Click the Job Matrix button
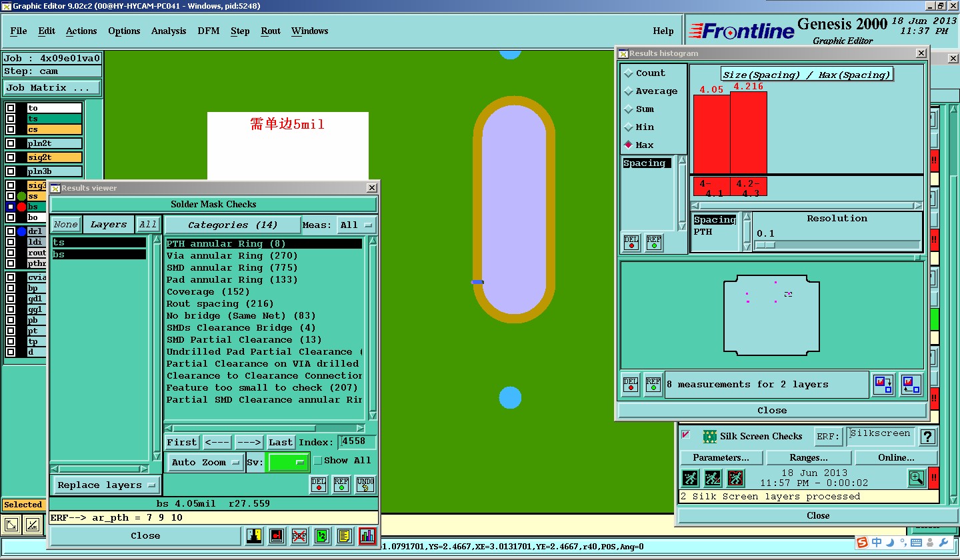 click(52, 88)
